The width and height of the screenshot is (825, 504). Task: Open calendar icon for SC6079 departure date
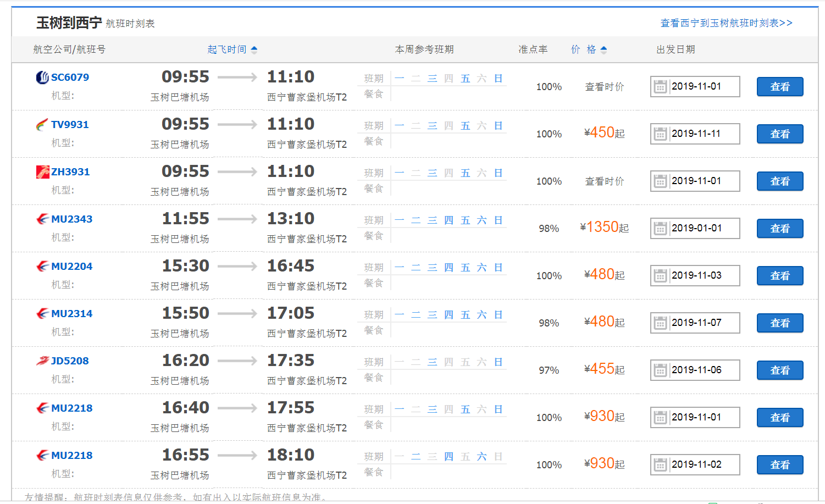pos(660,87)
